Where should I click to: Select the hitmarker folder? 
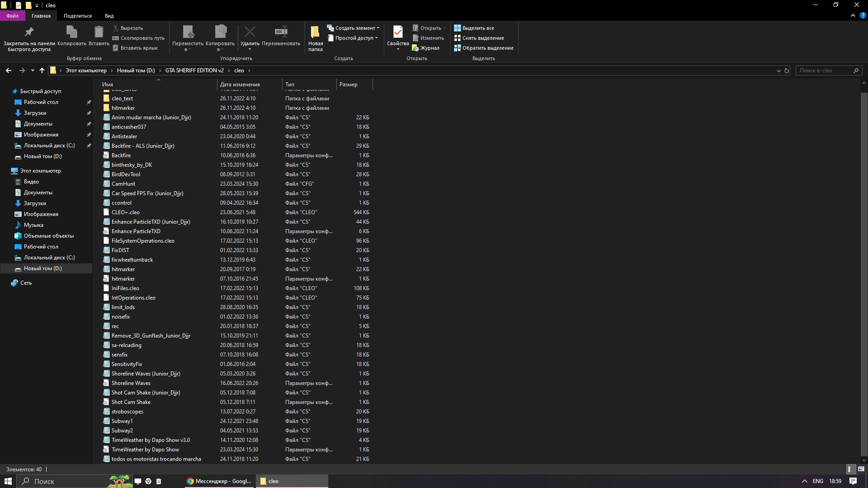point(123,108)
